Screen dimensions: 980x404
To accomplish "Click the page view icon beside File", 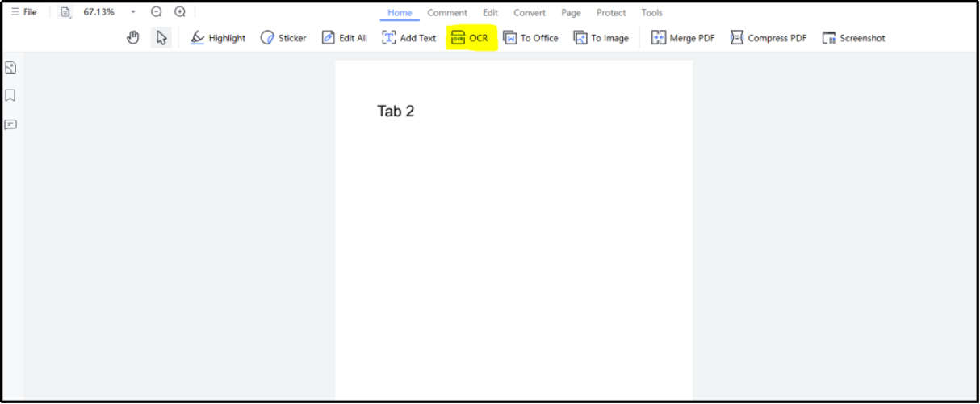I will coord(65,12).
